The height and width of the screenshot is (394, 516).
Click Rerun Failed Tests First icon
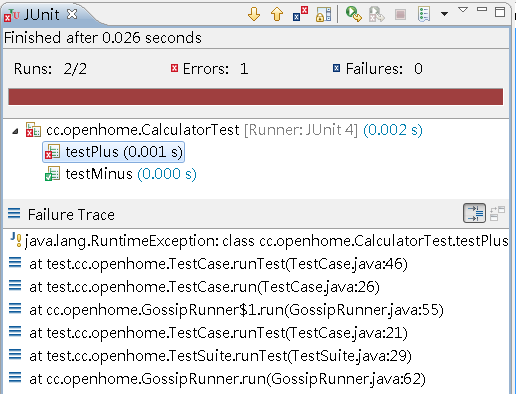[x=377, y=14]
